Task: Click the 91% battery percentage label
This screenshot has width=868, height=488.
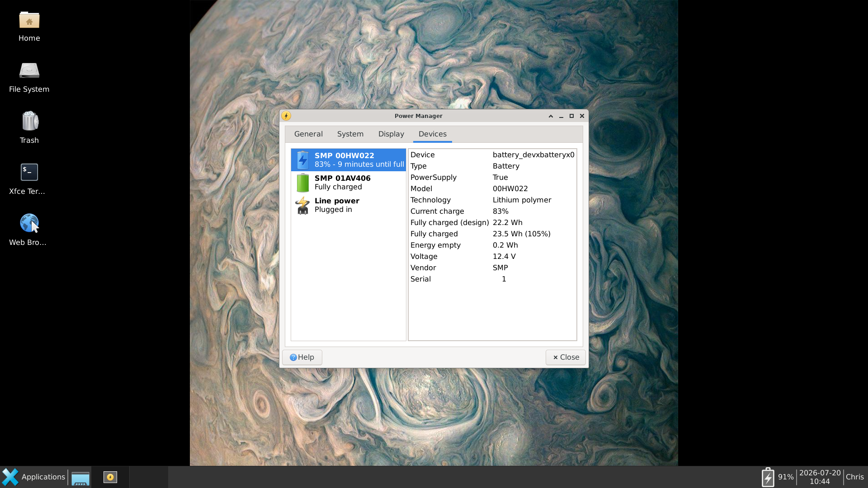Action: [x=786, y=477]
